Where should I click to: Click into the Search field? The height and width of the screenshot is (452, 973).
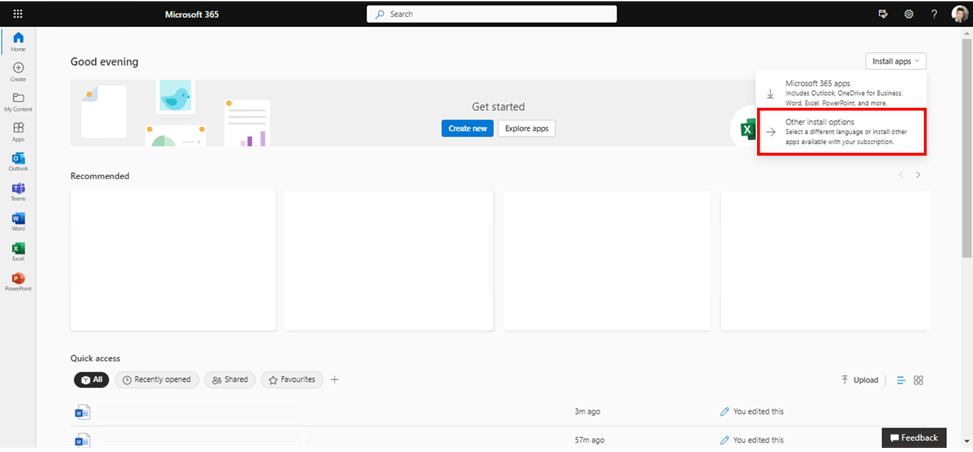click(x=491, y=14)
